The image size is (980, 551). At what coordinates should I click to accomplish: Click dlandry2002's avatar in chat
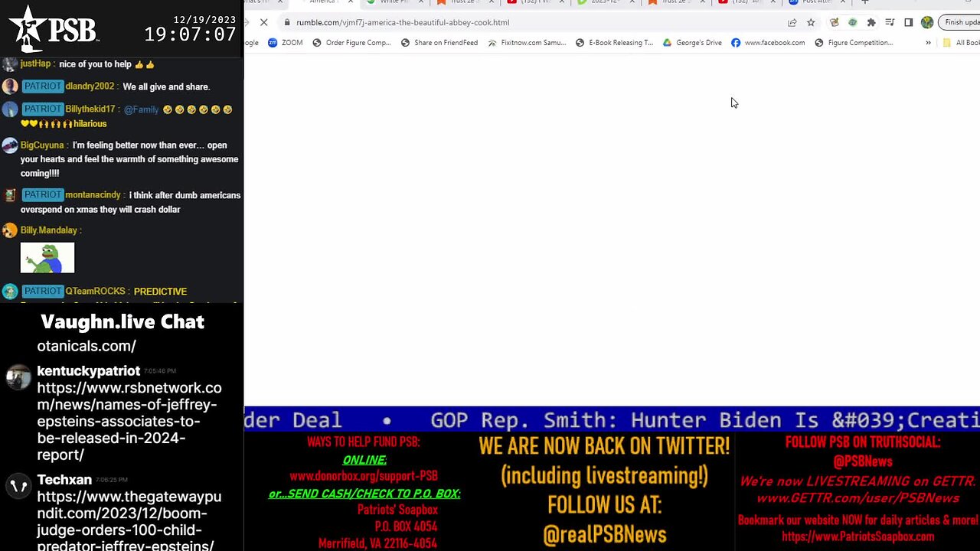[9, 86]
